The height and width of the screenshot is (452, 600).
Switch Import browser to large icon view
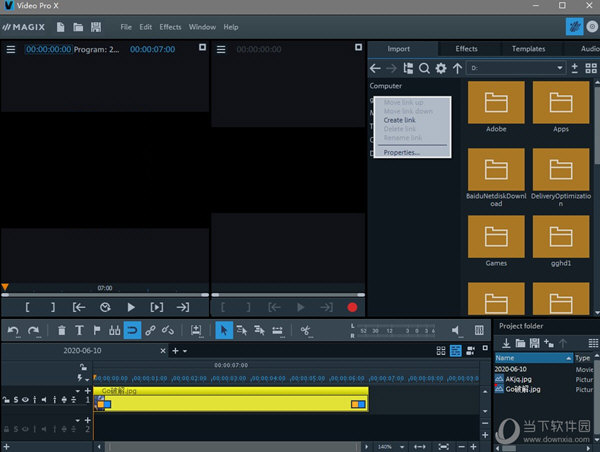pos(591,68)
